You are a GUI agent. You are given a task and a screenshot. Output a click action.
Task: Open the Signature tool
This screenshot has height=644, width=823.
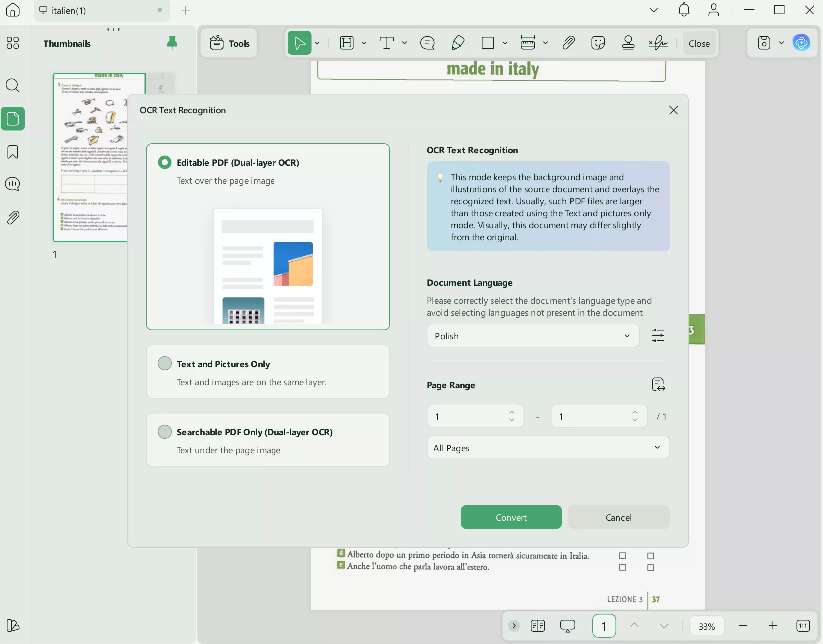[x=659, y=43]
